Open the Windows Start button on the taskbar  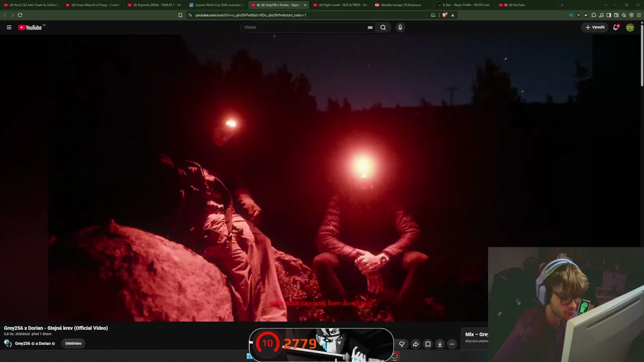[250, 356]
